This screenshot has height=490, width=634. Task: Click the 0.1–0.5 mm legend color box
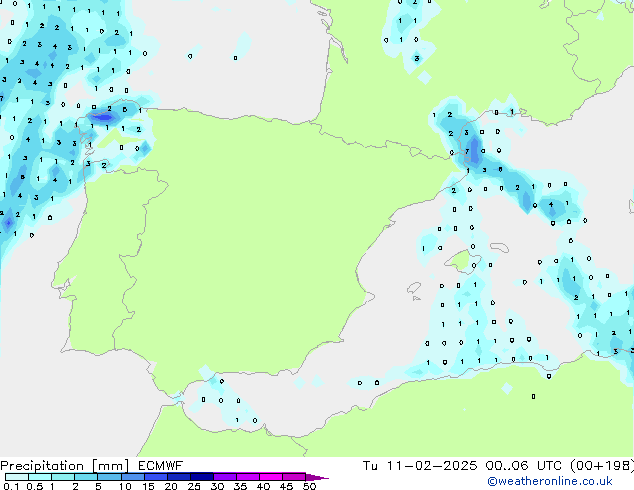17,477
